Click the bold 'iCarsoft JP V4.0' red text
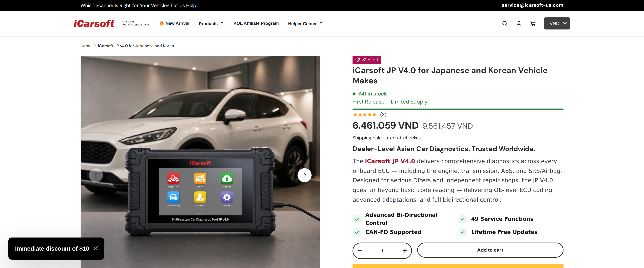644x268 pixels. click(x=390, y=161)
